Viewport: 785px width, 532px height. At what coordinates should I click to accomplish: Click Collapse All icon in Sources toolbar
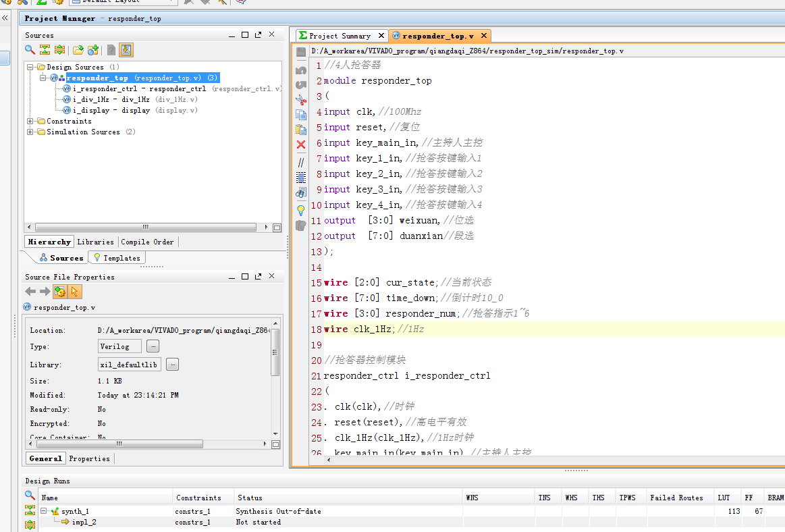coord(45,49)
